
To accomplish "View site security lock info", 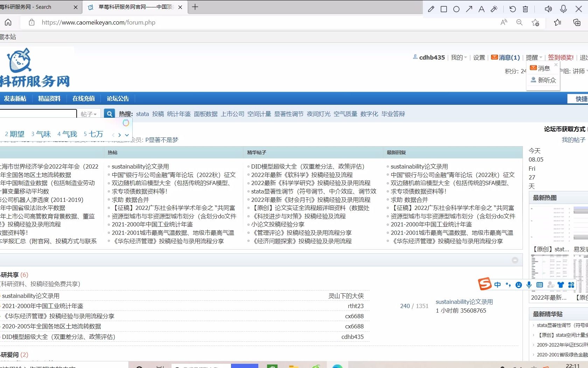I will coord(31,22).
